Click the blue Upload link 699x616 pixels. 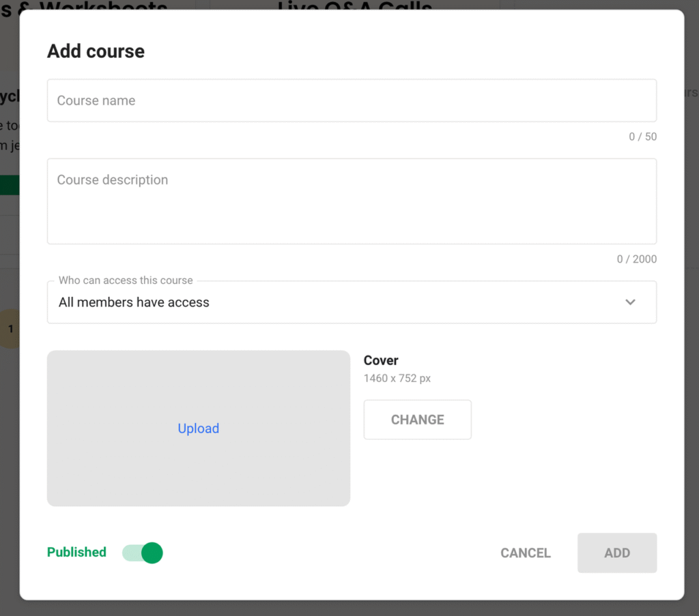pos(199,428)
